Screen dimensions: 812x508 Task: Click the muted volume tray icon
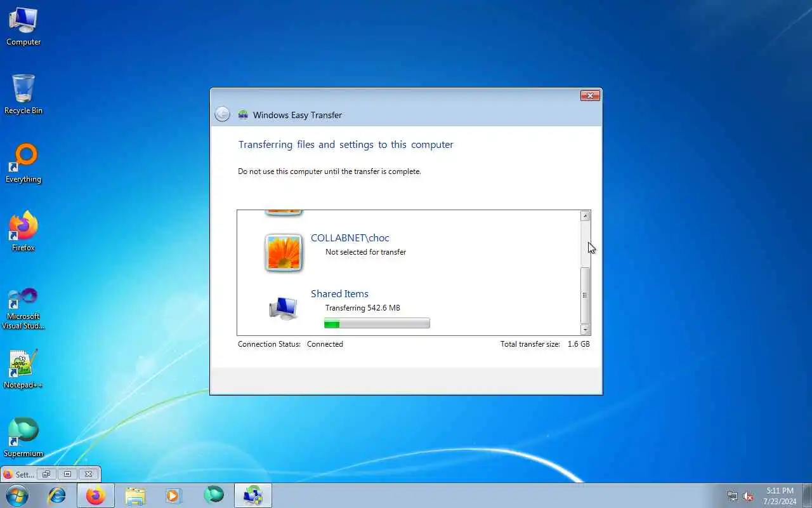(x=748, y=496)
